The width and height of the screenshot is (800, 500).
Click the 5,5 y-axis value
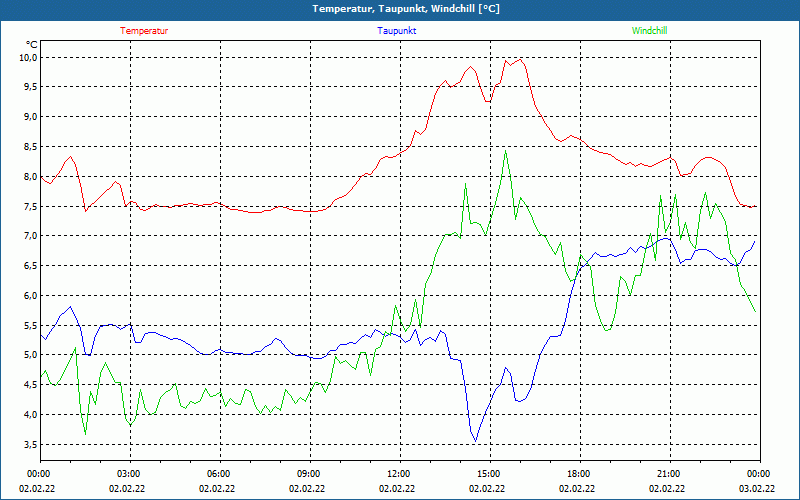(31, 326)
